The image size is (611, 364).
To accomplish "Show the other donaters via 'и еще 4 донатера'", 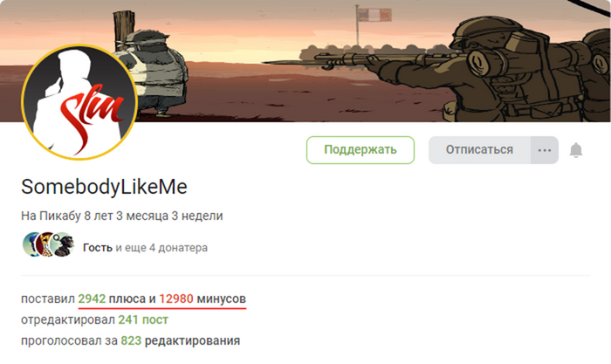I will tap(161, 248).
